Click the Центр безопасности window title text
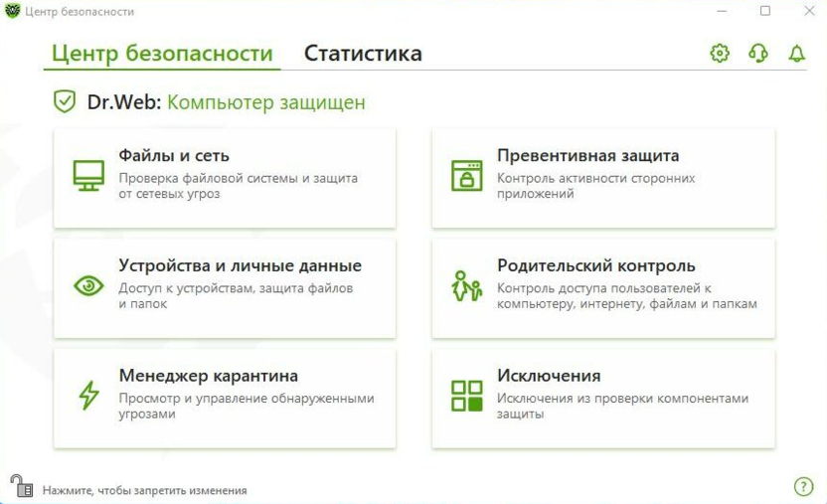Screen dimensions: 827x504 pyautogui.click(x=80, y=12)
